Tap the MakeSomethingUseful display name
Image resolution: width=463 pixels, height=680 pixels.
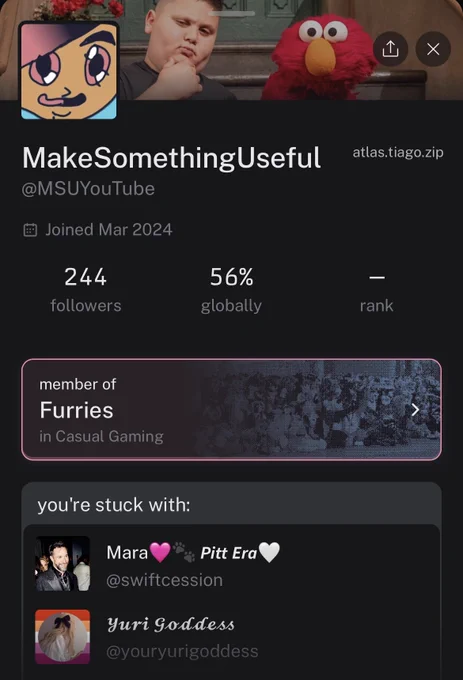tap(172, 157)
